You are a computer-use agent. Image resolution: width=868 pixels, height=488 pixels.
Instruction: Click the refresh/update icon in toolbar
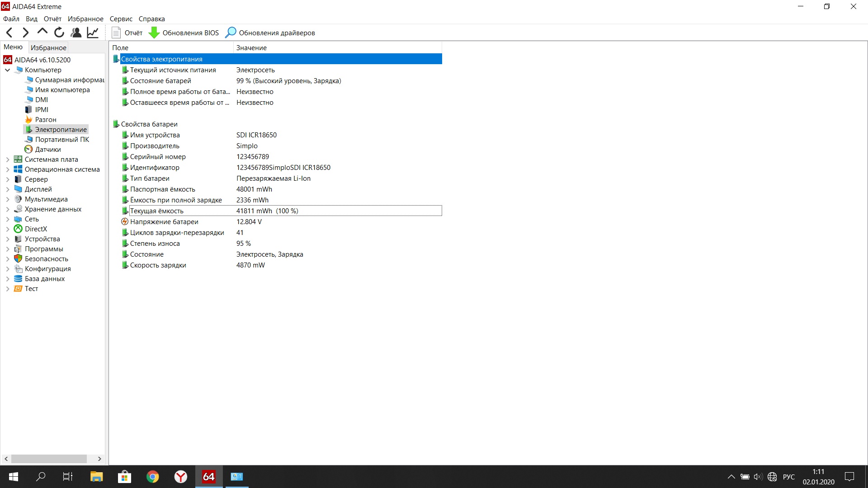(59, 33)
